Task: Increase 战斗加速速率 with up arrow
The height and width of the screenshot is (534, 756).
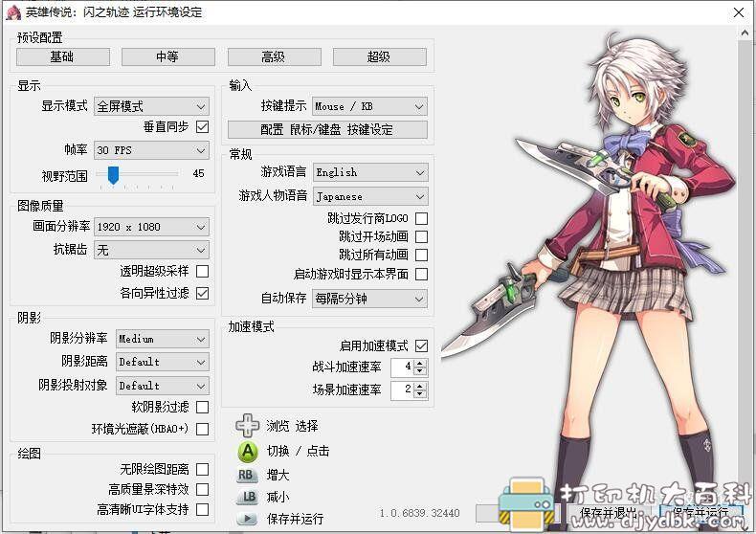Action: (420, 364)
